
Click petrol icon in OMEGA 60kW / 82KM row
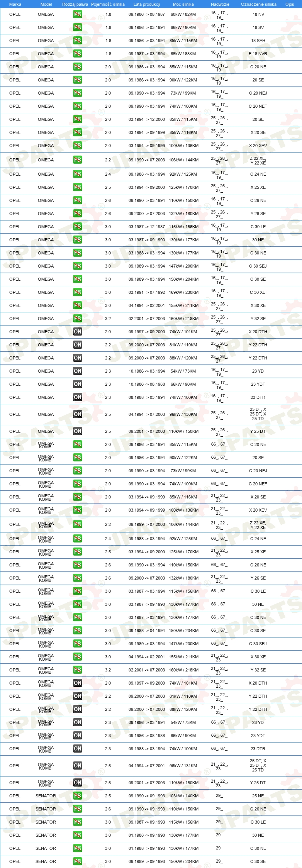[77, 14]
